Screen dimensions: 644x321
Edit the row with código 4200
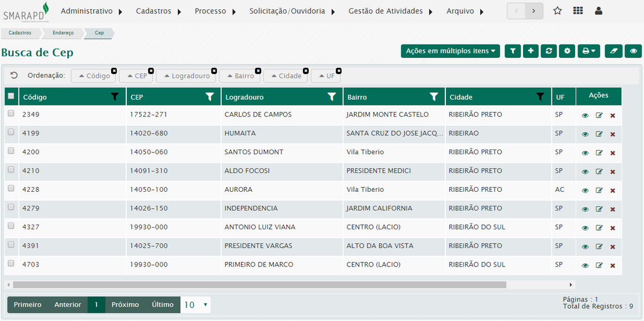pos(599,153)
